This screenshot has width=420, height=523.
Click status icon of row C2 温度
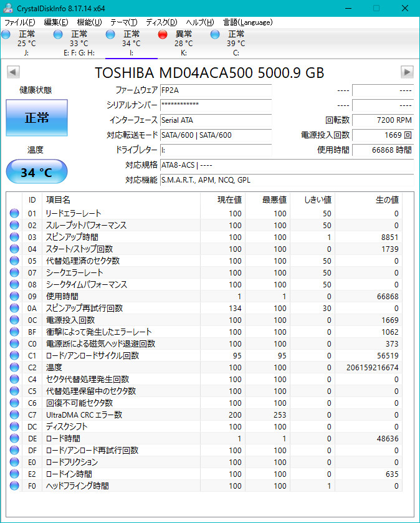[14, 367]
